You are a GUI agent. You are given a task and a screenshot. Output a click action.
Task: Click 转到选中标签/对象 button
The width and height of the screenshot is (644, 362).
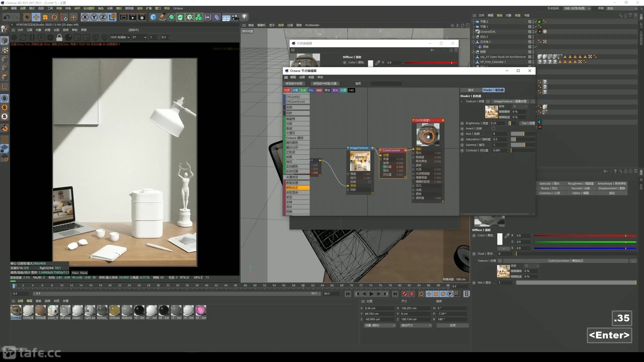click(x=325, y=83)
